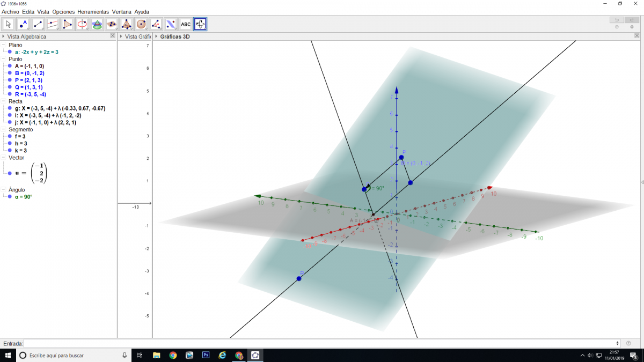Select the Move arrow tool
The width and height of the screenshot is (644, 362).
pyautogui.click(x=9, y=24)
